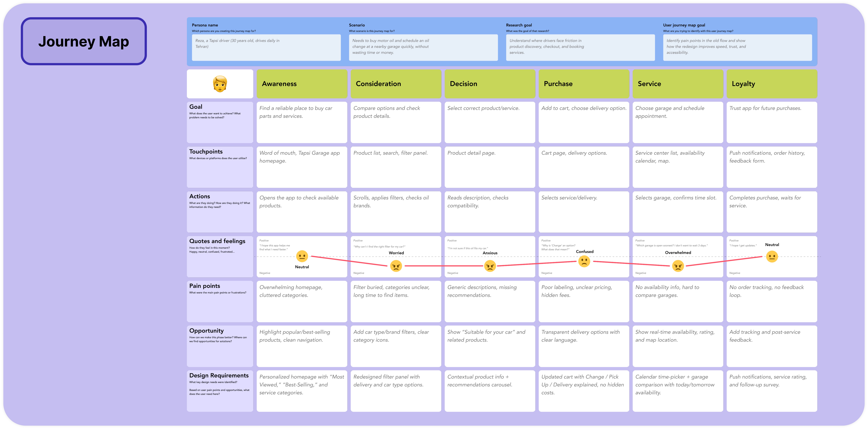This screenshot has height=429, width=868.
Task: Click 'Completes purchase, waits for service' cell
Action: [x=772, y=212]
